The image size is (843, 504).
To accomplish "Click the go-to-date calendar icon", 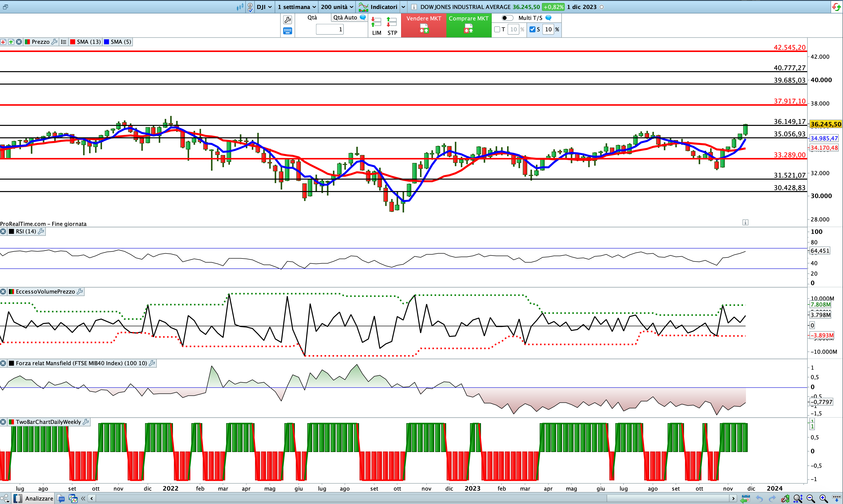I will [x=745, y=499].
